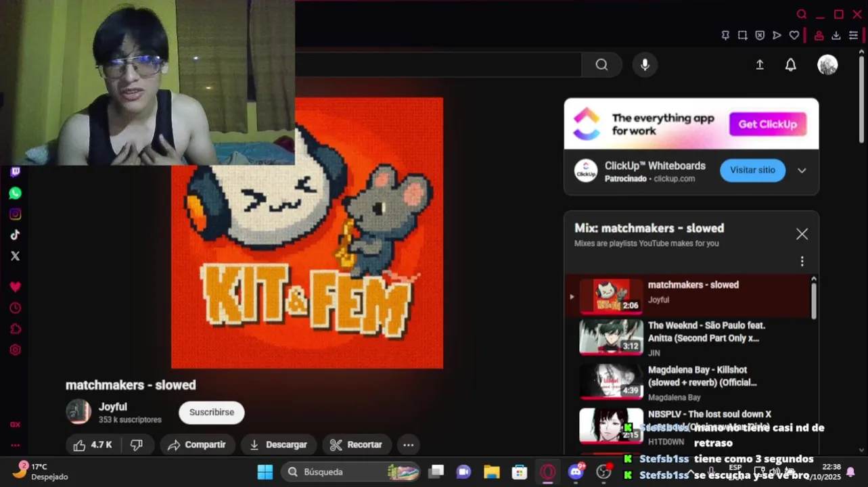Open the YouTube account avatar menu
868x487 pixels.
[827, 65]
